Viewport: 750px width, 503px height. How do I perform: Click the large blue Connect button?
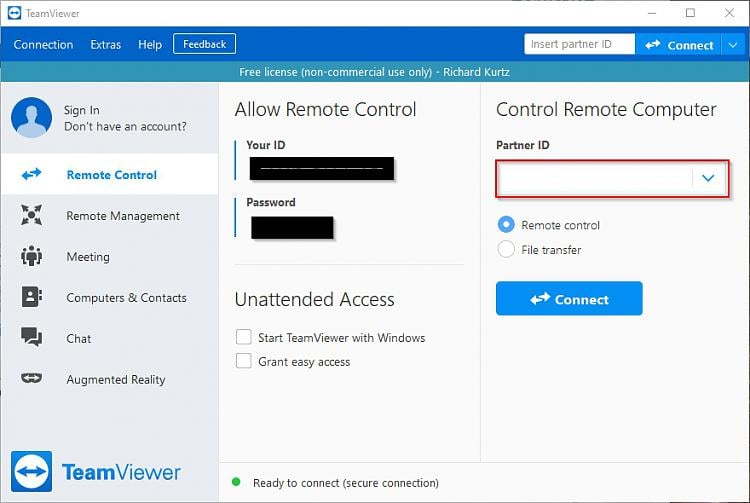click(569, 298)
